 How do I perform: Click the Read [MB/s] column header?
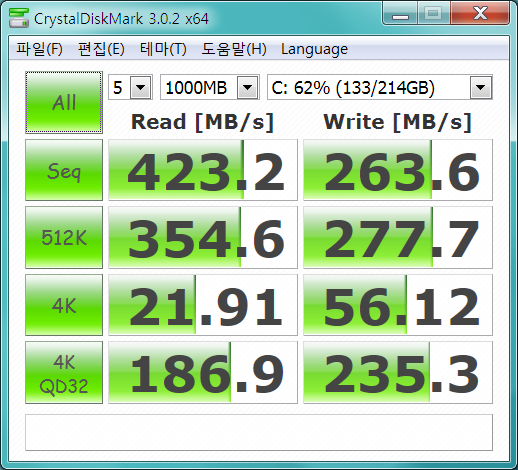tap(203, 122)
